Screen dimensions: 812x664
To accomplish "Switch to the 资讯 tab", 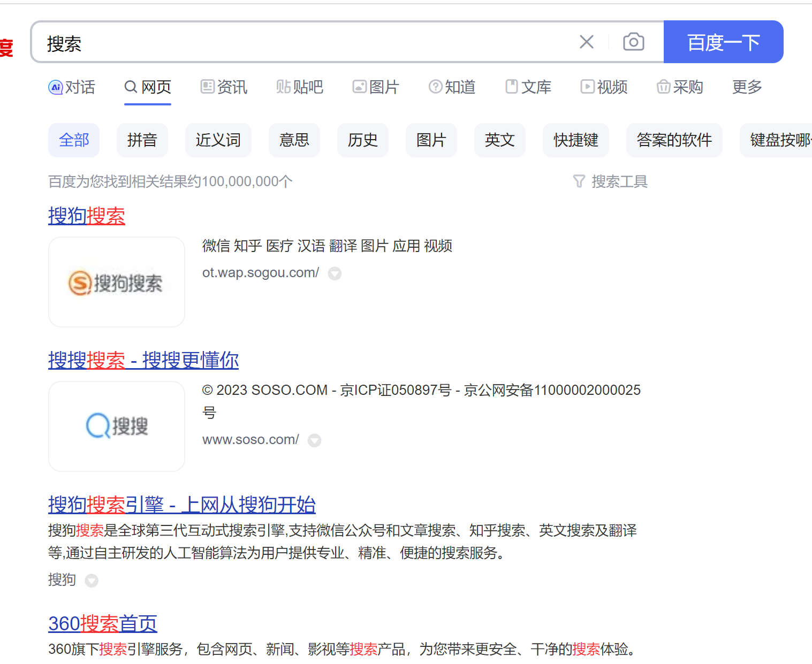I will click(x=224, y=87).
